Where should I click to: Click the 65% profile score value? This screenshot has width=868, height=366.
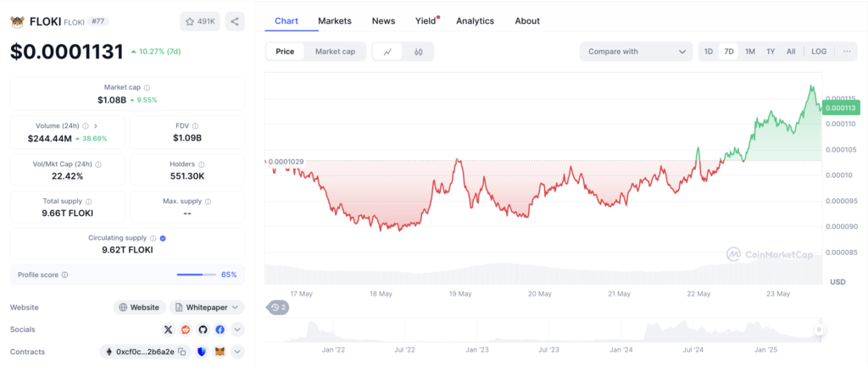click(229, 274)
